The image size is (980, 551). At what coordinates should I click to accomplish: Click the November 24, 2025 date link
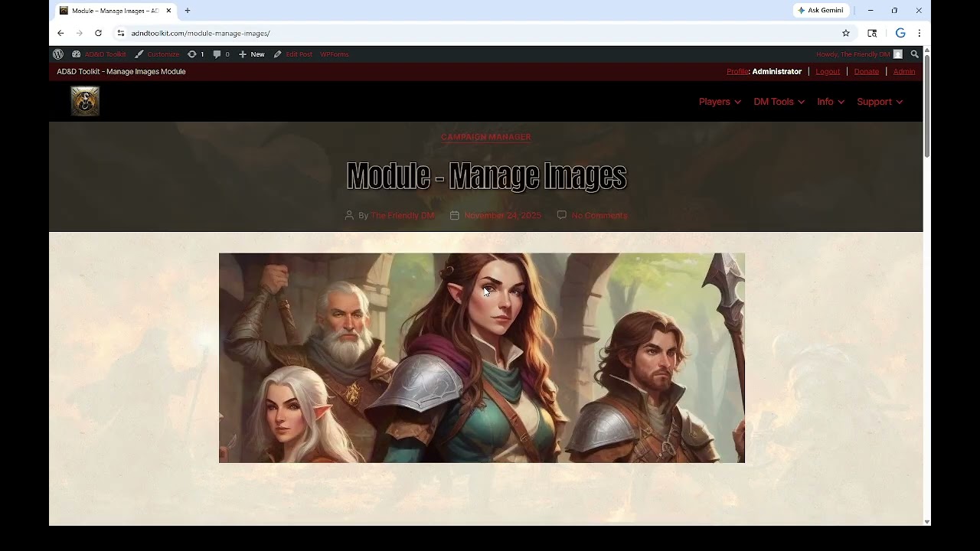coord(502,216)
